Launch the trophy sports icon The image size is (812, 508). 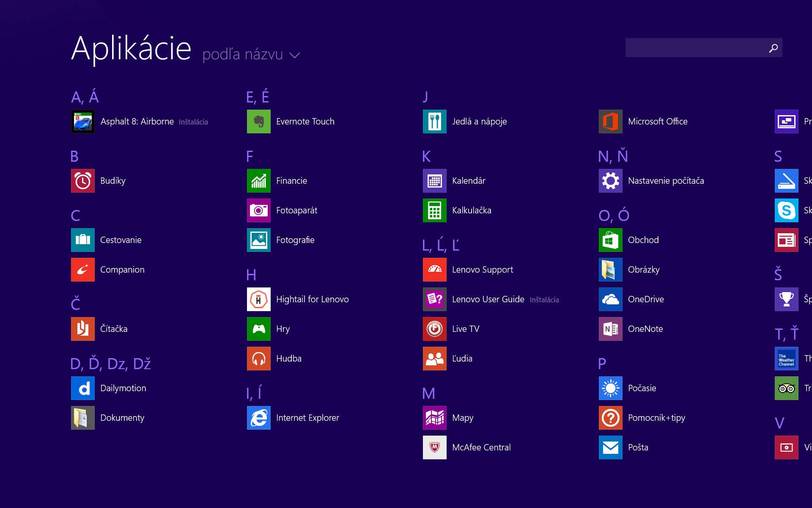786,299
